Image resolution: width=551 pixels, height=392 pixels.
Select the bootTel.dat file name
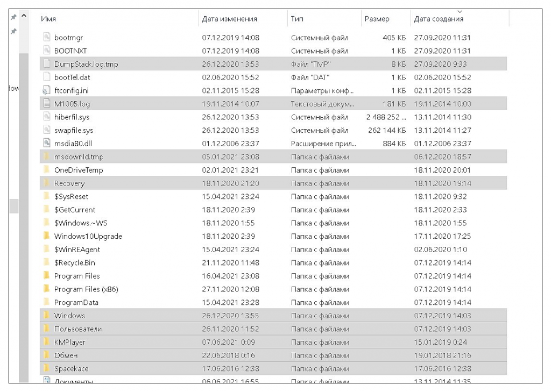(x=72, y=77)
